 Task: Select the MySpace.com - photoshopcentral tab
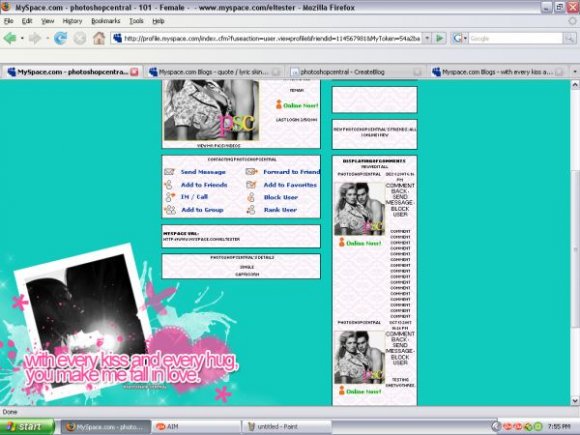72,72
